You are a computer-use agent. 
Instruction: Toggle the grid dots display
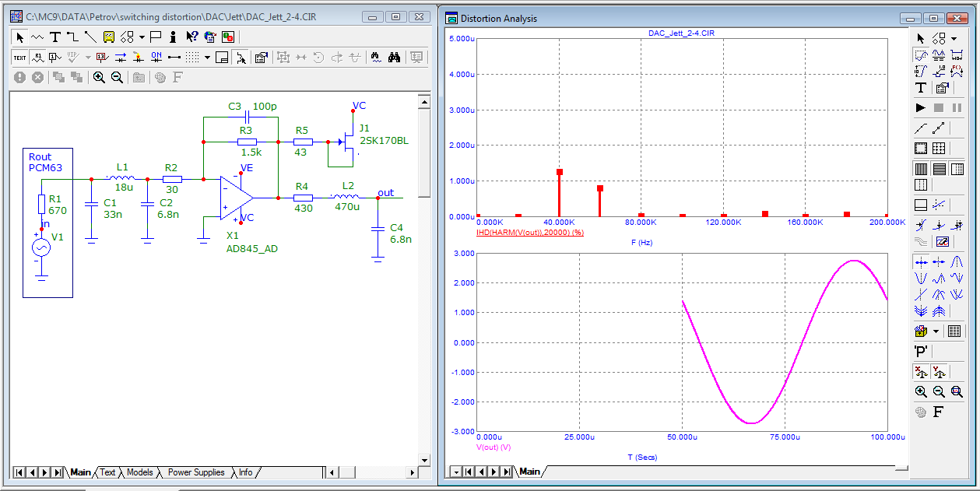(192, 57)
